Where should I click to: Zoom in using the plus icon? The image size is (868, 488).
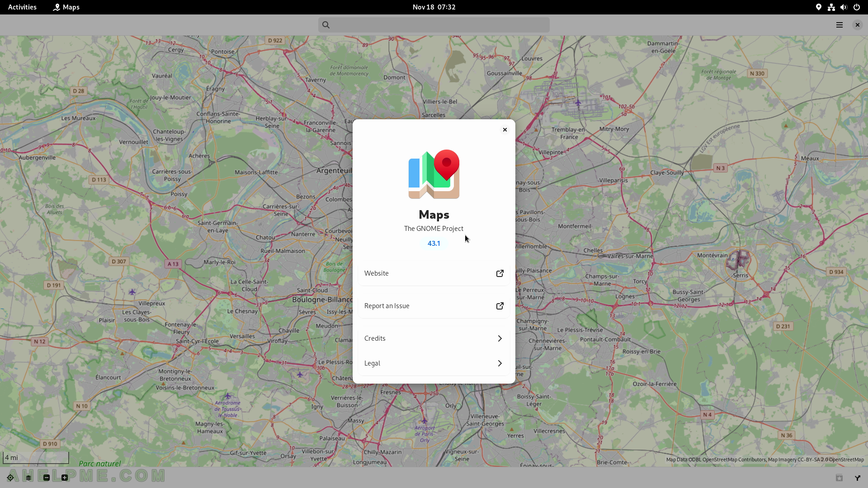(x=65, y=478)
